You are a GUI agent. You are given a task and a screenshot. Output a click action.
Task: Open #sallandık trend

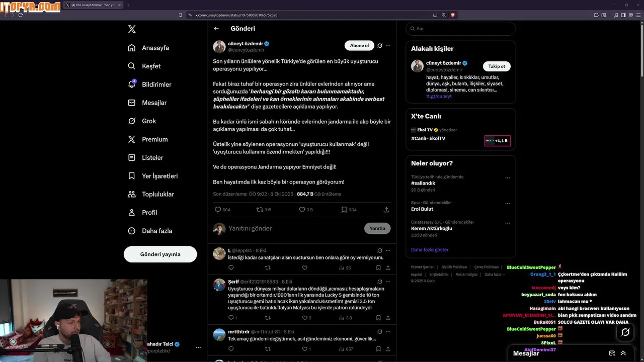click(x=423, y=184)
